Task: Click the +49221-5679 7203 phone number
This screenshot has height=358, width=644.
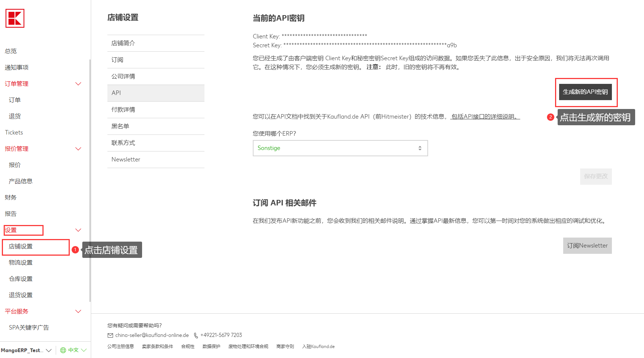Action: click(221, 335)
